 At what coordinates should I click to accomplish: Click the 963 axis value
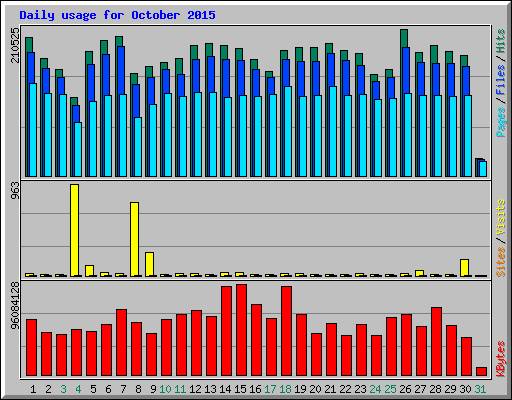[x=15, y=191]
